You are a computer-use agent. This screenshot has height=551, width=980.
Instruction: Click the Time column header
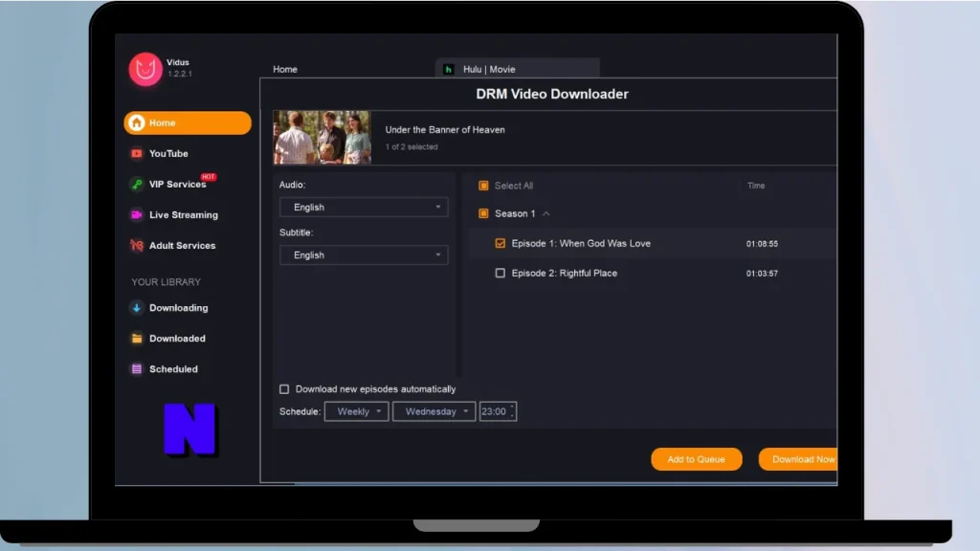click(756, 186)
